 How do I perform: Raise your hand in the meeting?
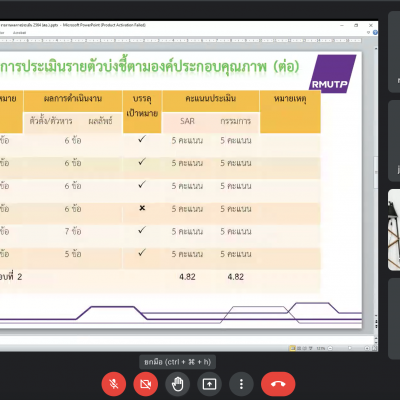coord(177,384)
